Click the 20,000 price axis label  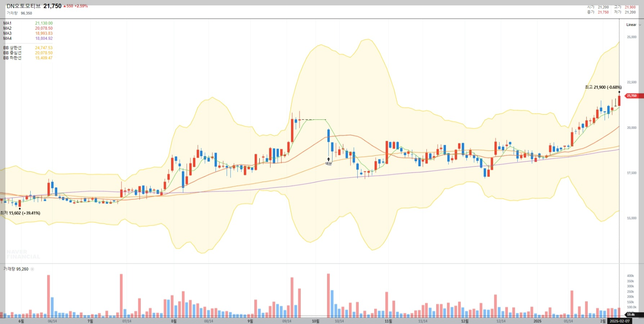[632, 128]
